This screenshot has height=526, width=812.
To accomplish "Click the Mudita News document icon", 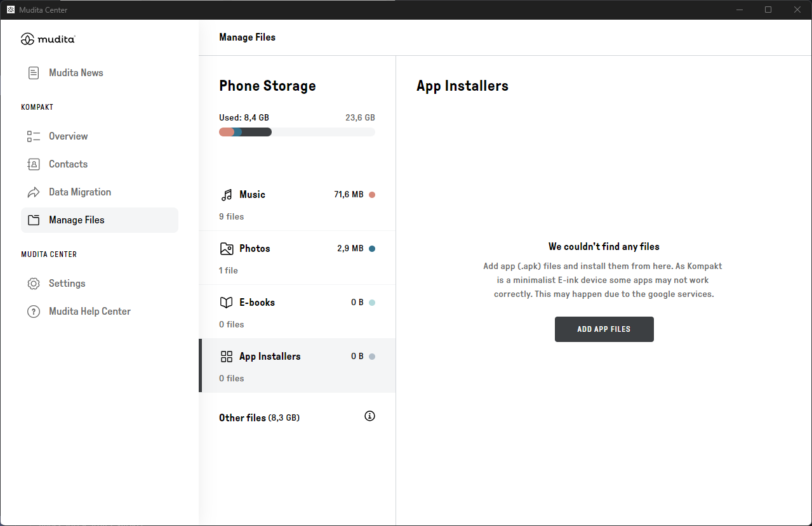I will 34,73.
